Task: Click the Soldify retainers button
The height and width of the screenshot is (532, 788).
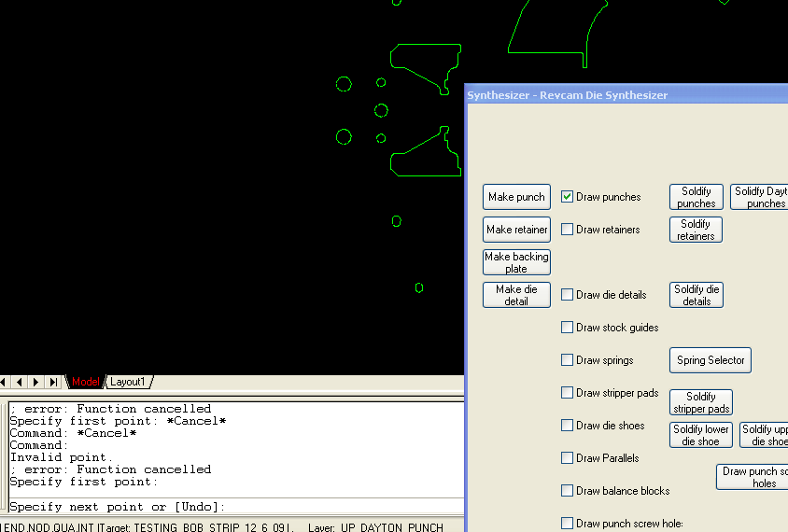Action: (x=696, y=230)
